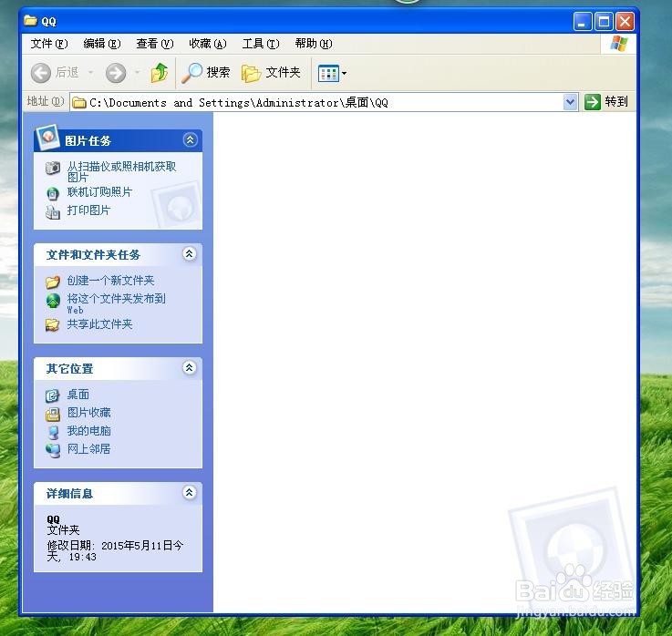672x636 pixels.
Task: Click the Forward arrow button
Action: click(x=116, y=73)
